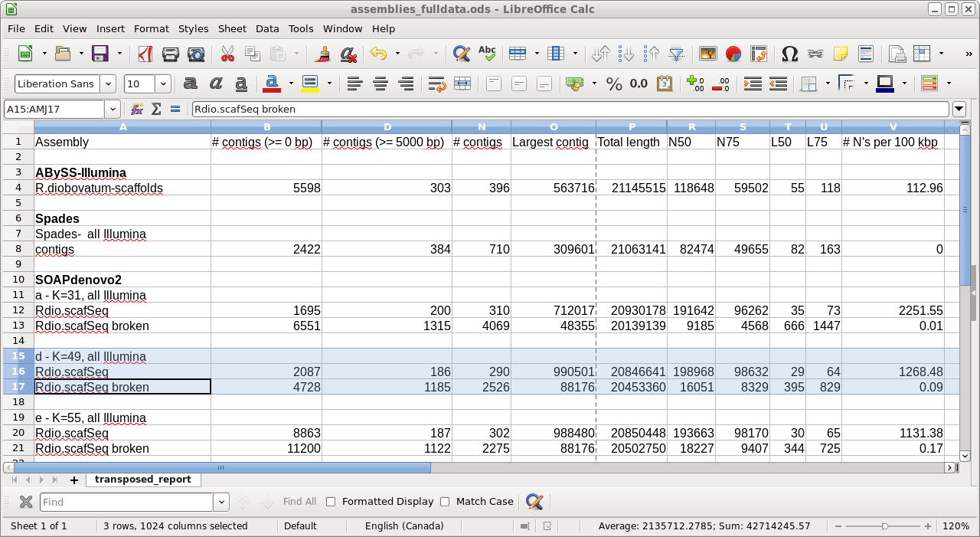980x537 pixels.
Task: Enable the Formatted Display checkbox
Action: point(331,502)
